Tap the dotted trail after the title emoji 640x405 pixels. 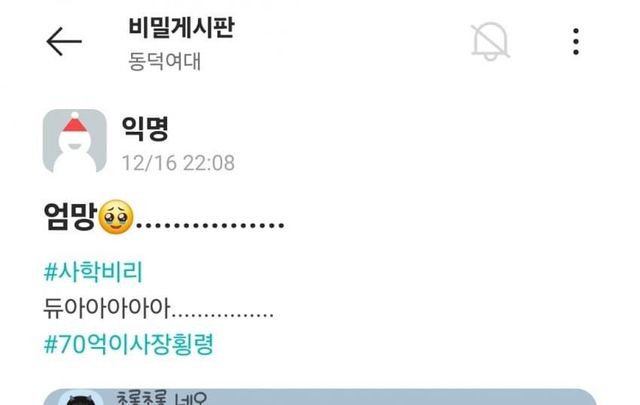tap(210, 225)
